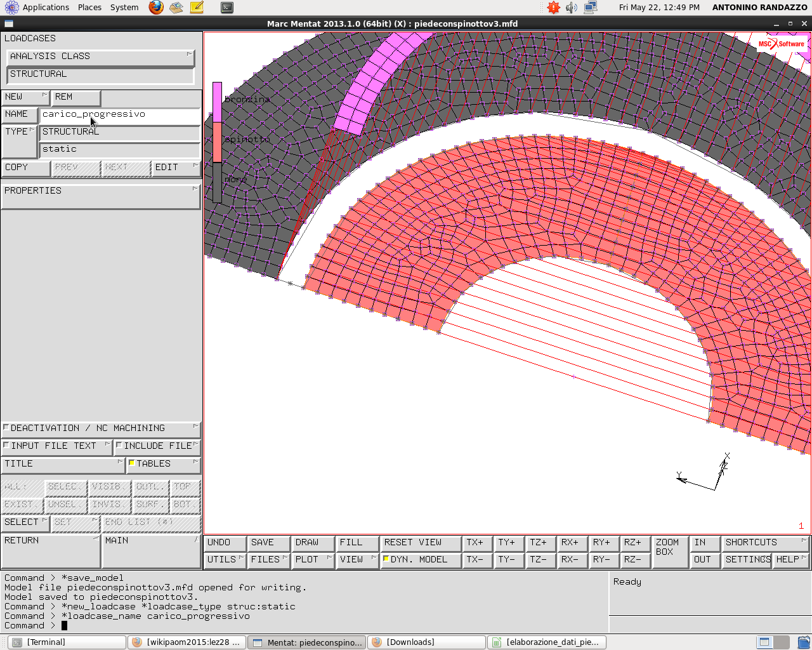
Task: Click the magenta bronzina legend swatch
Action: tap(217, 102)
